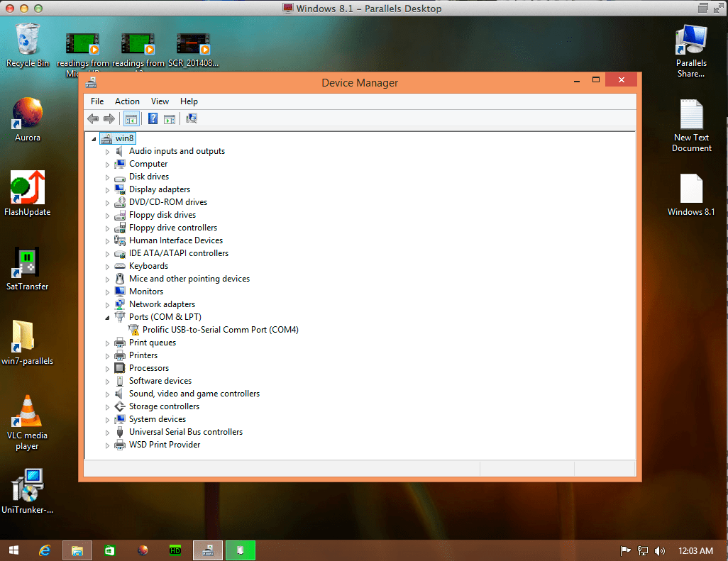This screenshot has width=728, height=561.
Task: Expand Human Interface Devices node
Action: click(107, 241)
